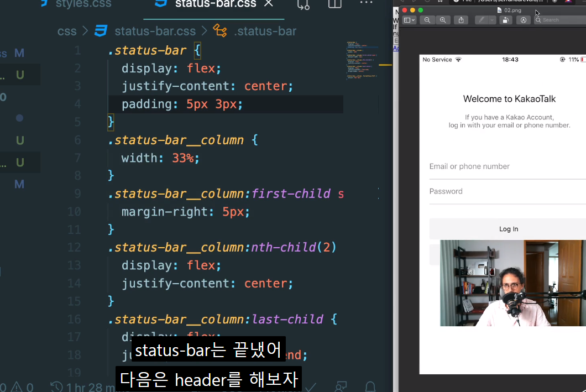This screenshot has width=586, height=392.
Task: Click the 02.png title in Preview window
Action: (x=512, y=10)
